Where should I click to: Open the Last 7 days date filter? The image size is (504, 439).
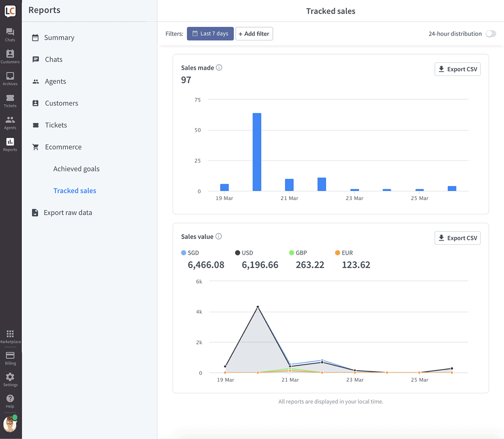(x=210, y=34)
